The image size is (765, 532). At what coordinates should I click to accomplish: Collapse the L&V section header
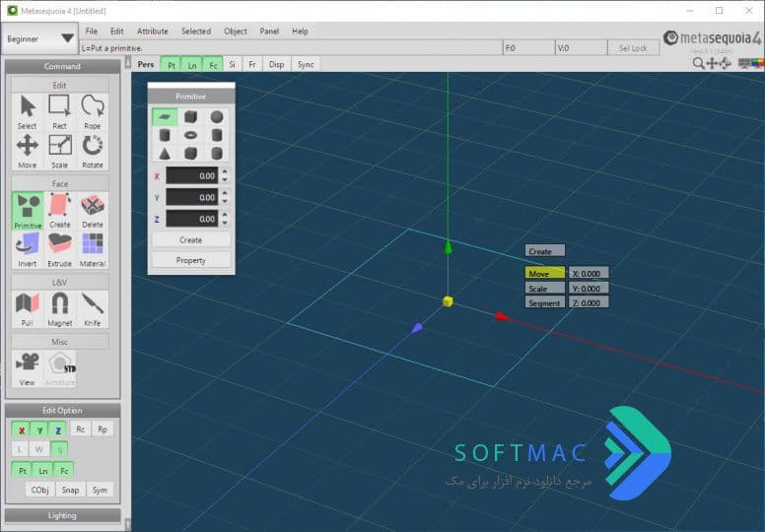click(x=60, y=283)
